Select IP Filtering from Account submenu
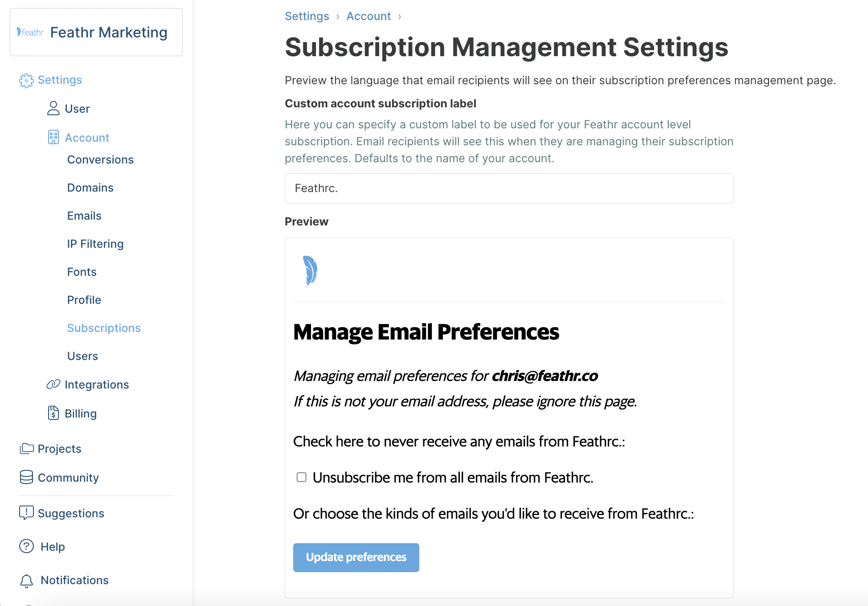Image resolution: width=868 pixels, height=606 pixels. pos(95,244)
